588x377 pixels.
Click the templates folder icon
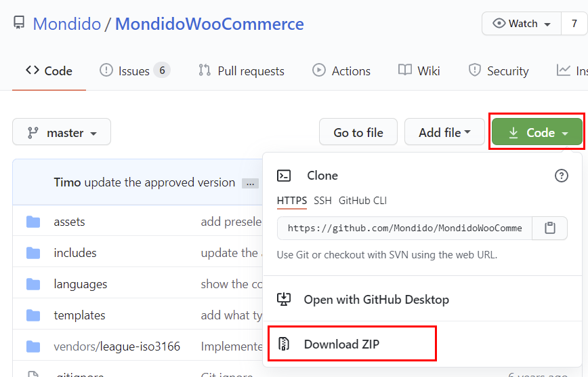pyautogui.click(x=33, y=315)
